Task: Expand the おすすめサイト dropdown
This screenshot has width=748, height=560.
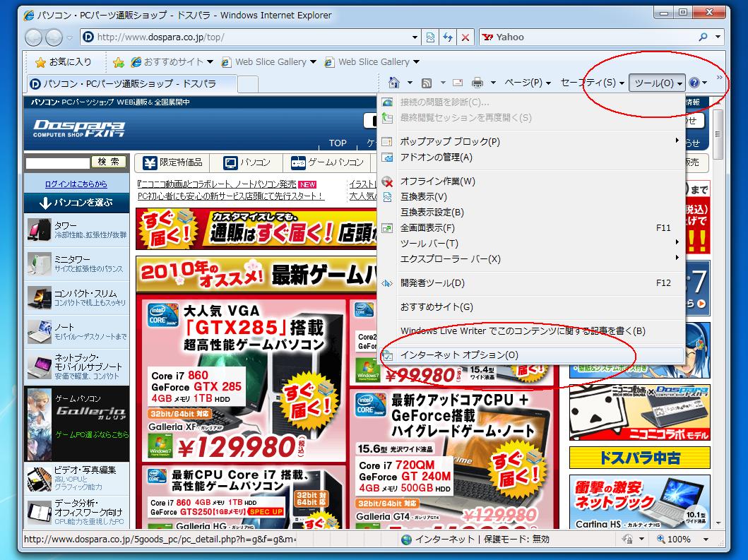Action: [x=210, y=62]
